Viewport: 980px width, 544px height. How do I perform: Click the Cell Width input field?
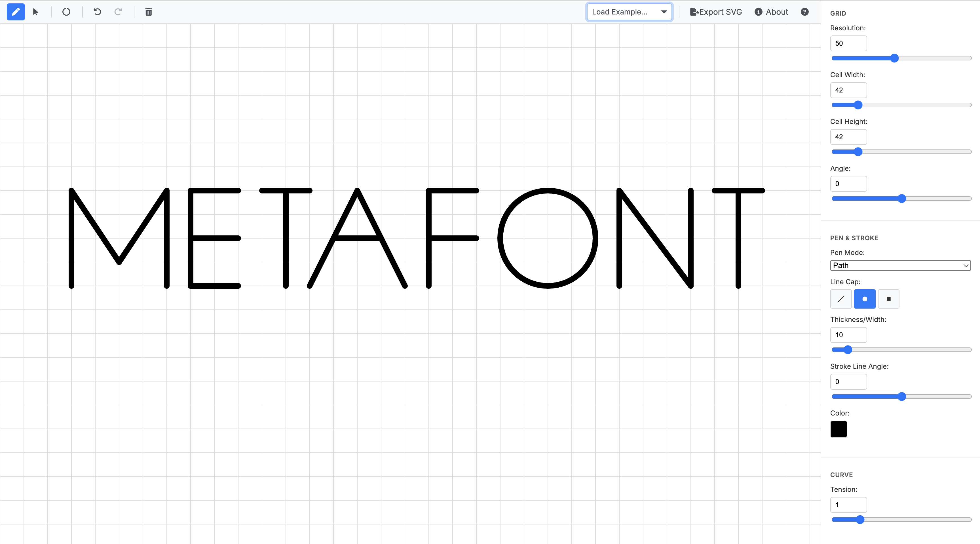[x=848, y=90]
